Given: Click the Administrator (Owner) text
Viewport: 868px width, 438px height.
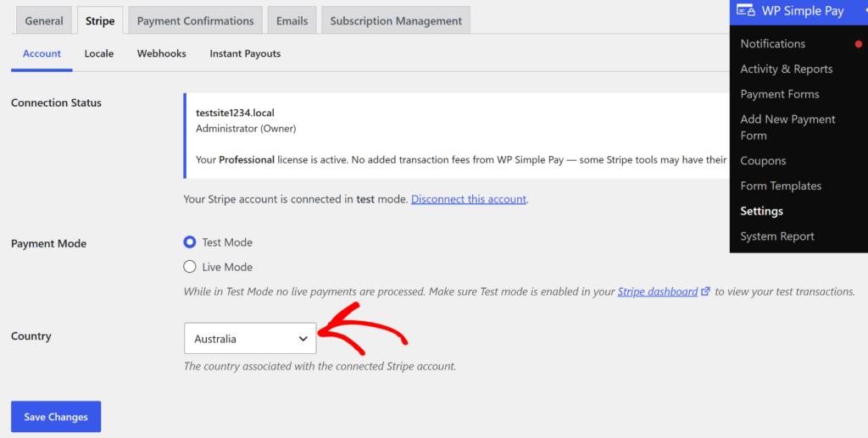Looking at the screenshot, I should pos(246,128).
